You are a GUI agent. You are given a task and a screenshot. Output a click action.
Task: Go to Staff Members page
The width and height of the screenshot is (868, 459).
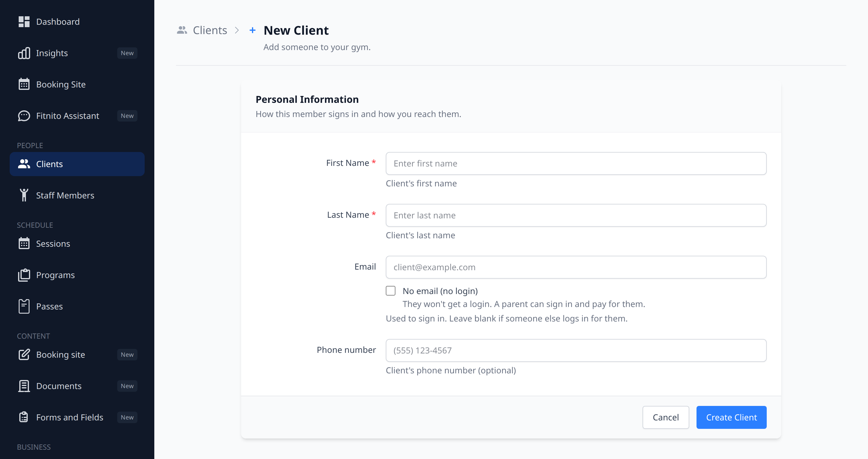click(77, 195)
